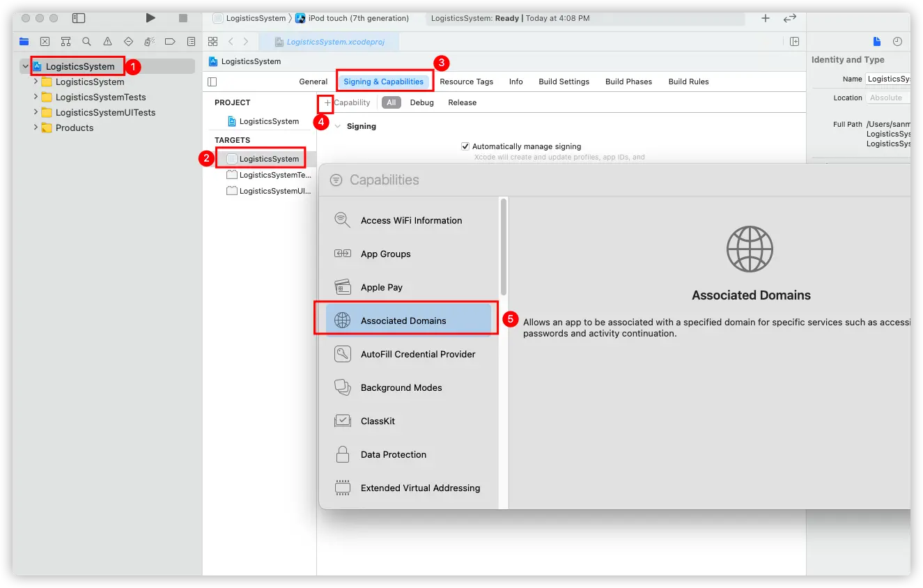The image size is (923, 588).
Task: Add an editor on the right
Action: 794,42
